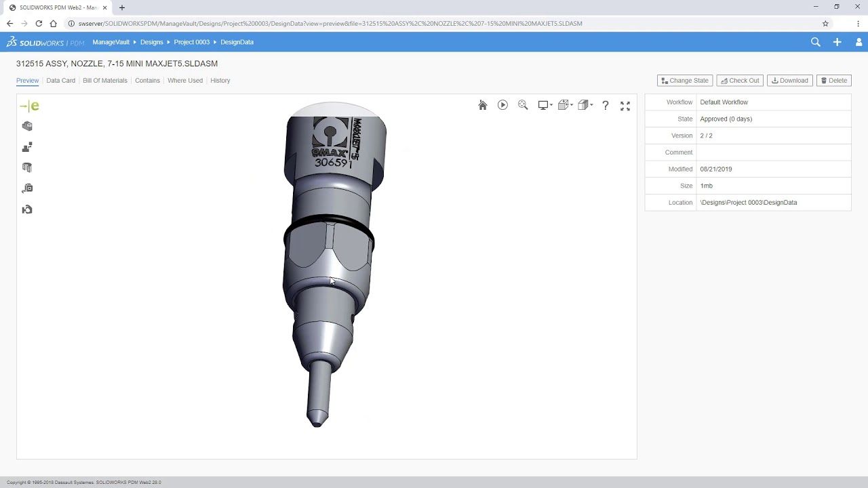Navigate to Project 0003 breadcrumb link
This screenshot has width=868, height=488.
tap(191, 42)
